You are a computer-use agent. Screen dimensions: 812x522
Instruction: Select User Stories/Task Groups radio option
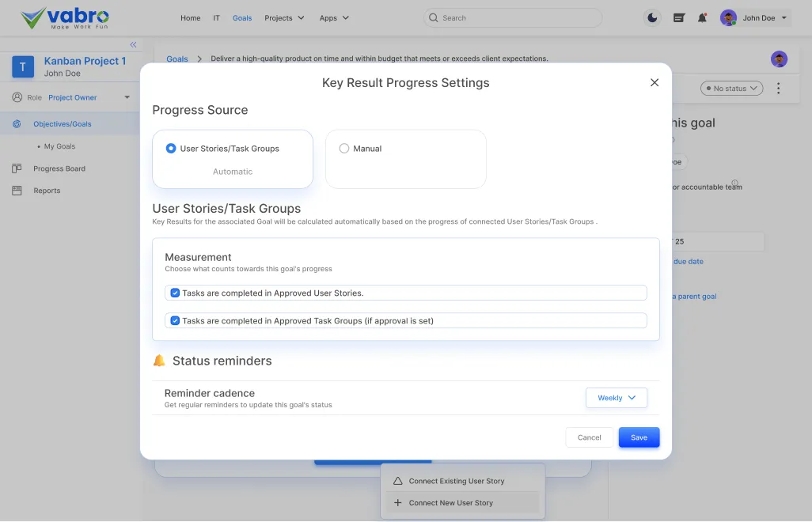[171, 149]
